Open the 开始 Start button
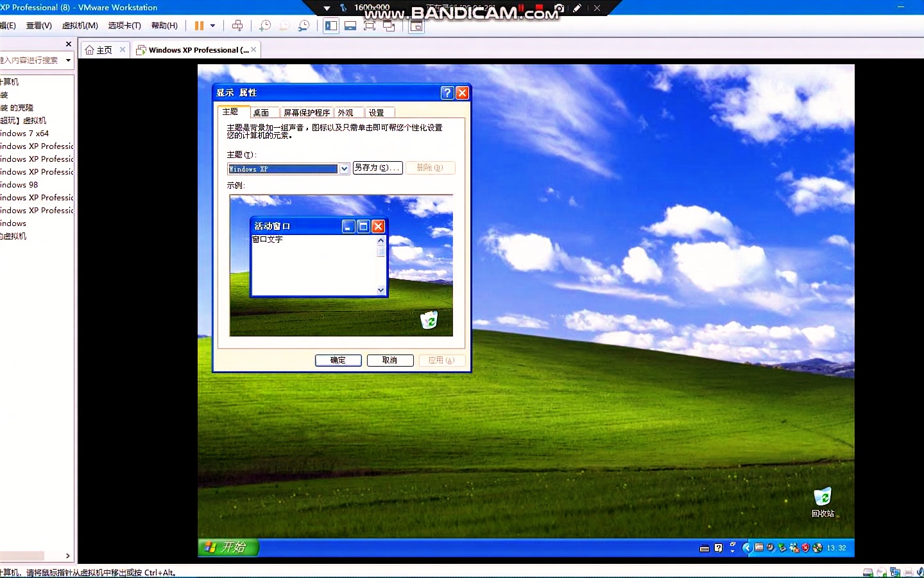Screen dimensions: 924x578 click(x=228, y=547)
